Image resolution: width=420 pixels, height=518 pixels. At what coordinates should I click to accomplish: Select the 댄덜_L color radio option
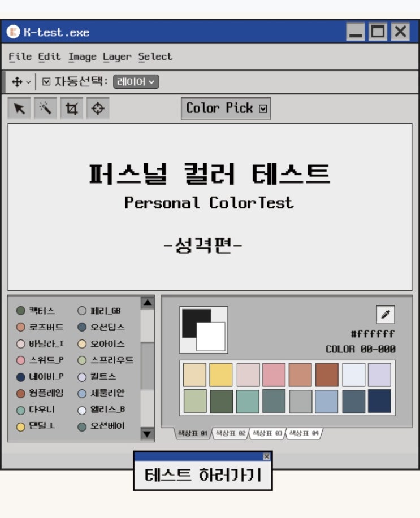coord(21,427)
